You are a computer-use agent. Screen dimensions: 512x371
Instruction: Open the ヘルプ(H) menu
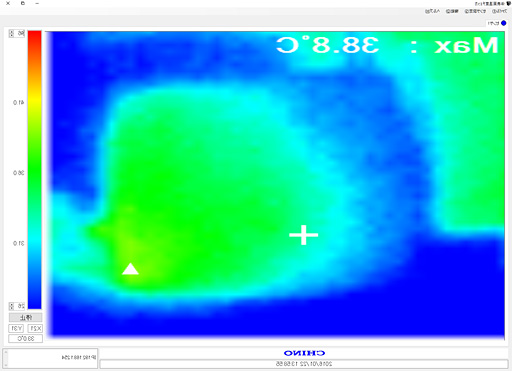433,11
